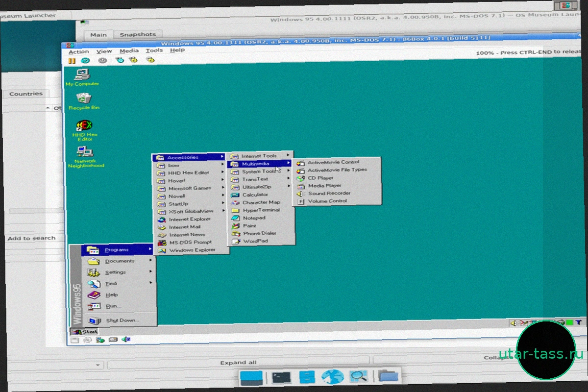The image size is (588, 392).
Task: Click the Phone Dialer icon
Action: [x=236, y=233]
